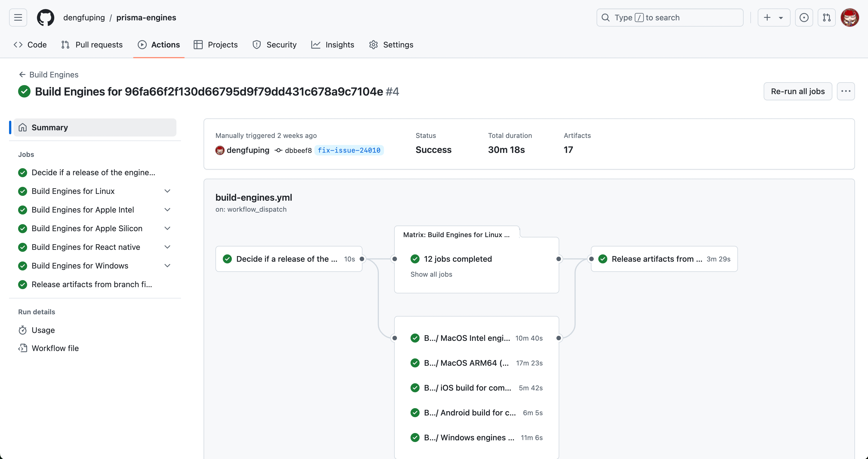Viewport: 868px width, 459px height.
Task: Go to dengfuping owner profile link
Action: 84,18
